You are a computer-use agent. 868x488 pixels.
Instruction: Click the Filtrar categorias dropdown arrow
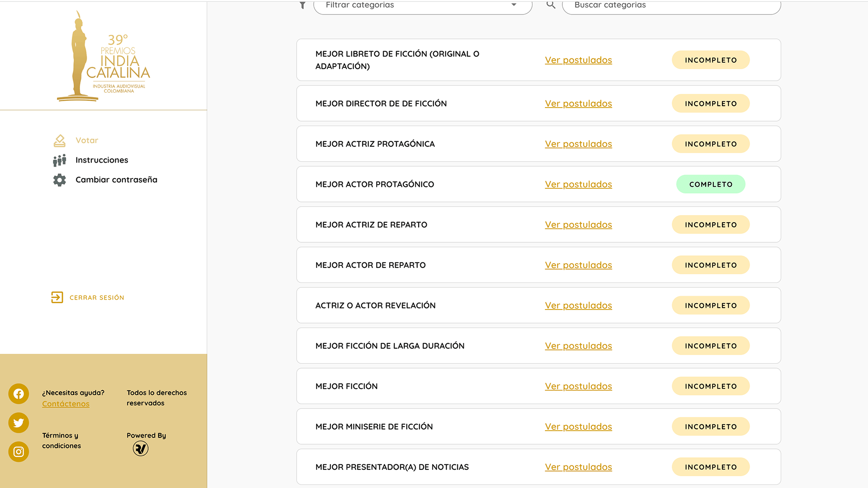click(x=514, y=5)
